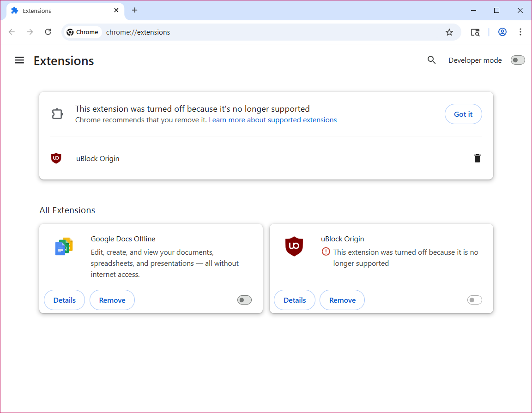The width and height of the screenshot is (532, 413).
Task: Toggle the uBlock Origin card switch
Action: (x=474, y=300)
